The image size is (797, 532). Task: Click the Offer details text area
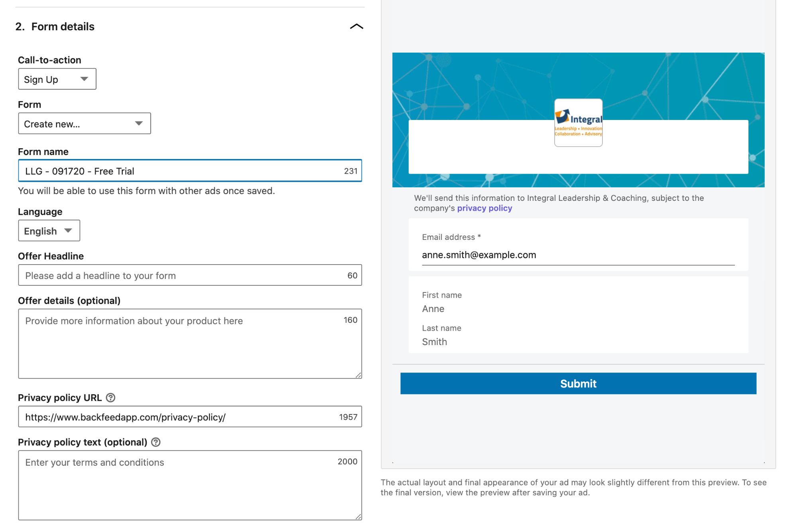(x=190, y=344)
